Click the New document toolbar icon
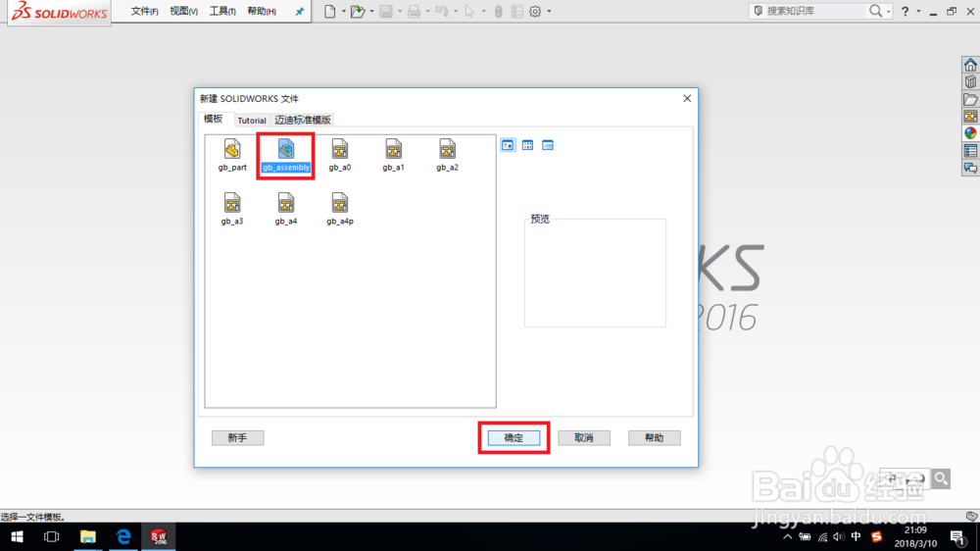 point(329,11)
